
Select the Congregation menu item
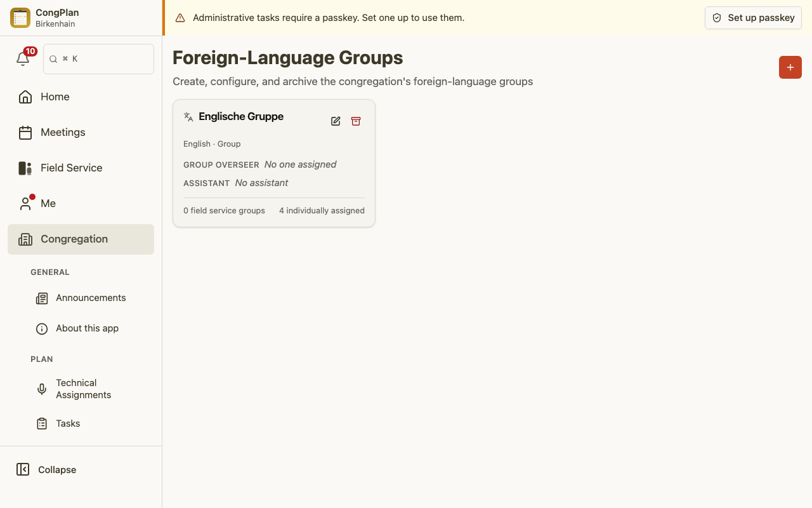(x=81, y=239)
